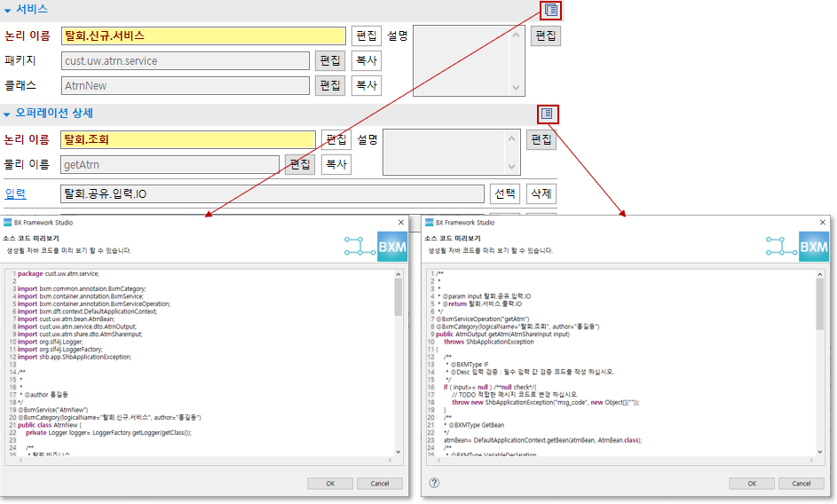Collapse the 오퍼레이션 상세 section
This screenshot has width=837, height=504.
pos(7,114)
